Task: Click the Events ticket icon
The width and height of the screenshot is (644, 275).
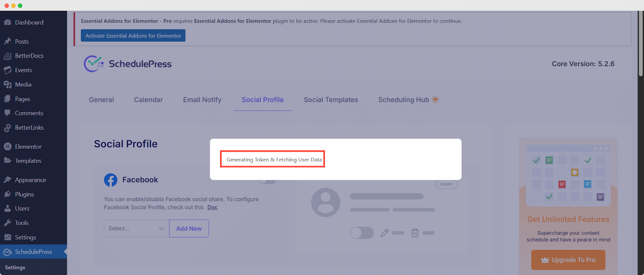Action: click(x=7, y=70)
